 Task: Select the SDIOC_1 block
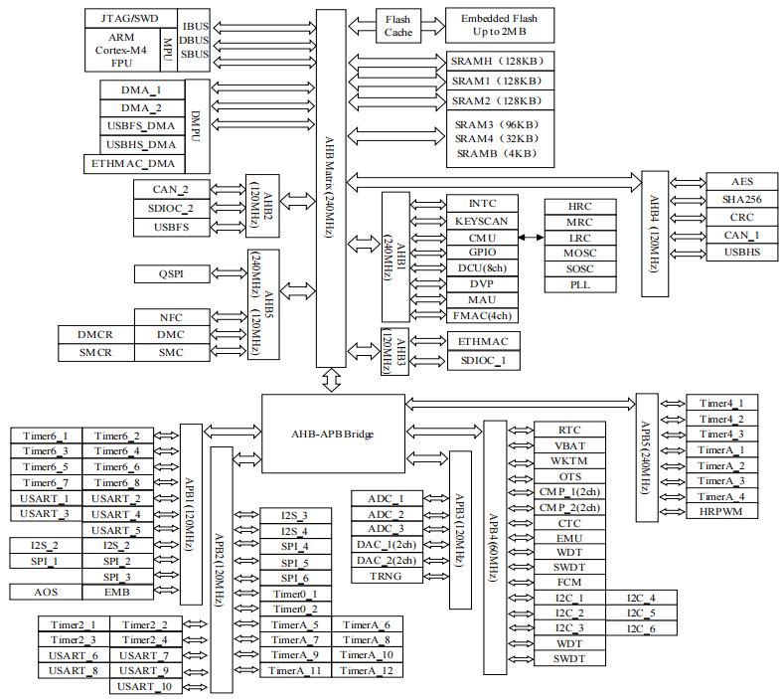point(484,360)
